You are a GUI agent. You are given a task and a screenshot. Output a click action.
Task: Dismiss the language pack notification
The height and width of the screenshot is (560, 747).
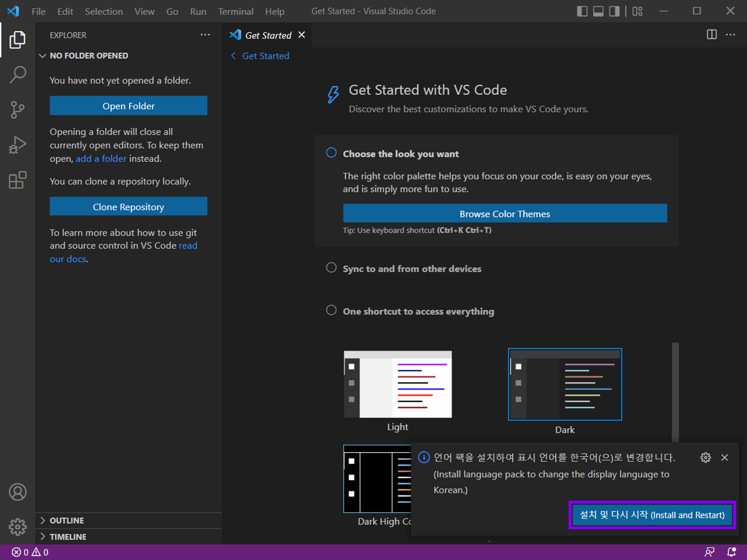tap(724, 457)
